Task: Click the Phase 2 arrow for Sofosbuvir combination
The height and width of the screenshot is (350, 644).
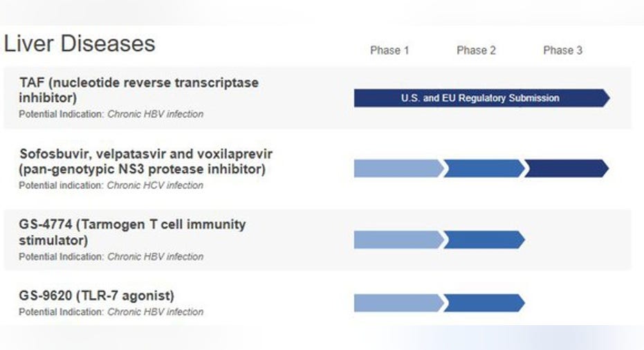Action: [484, 168]
